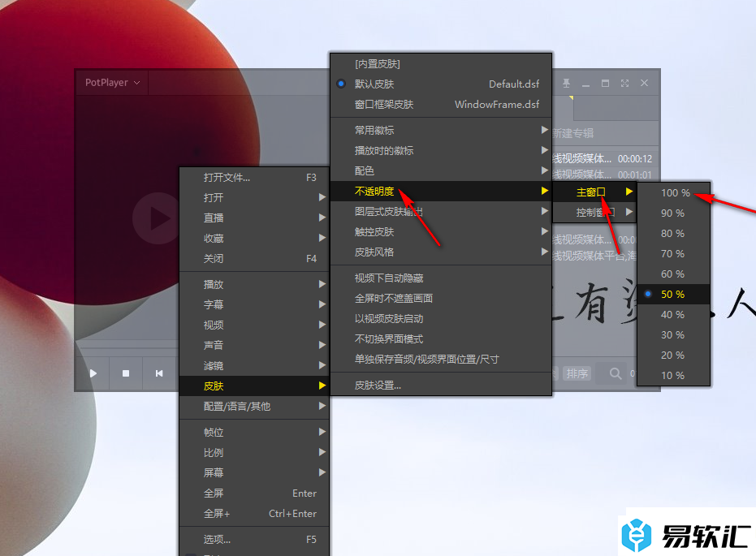This screenshot has height=556, width=756.
Task: Open the 比例 aspect ratio submenu
Action: tap(254, 452)
